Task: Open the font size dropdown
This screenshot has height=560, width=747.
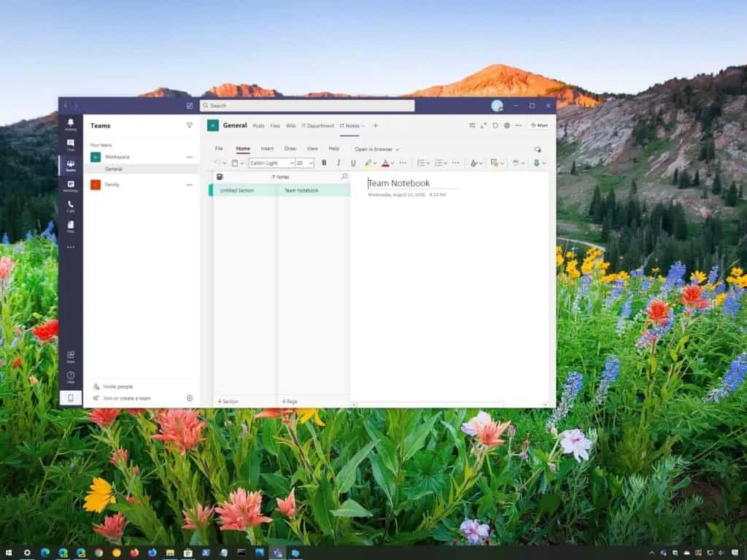Action: pos(311,163)
